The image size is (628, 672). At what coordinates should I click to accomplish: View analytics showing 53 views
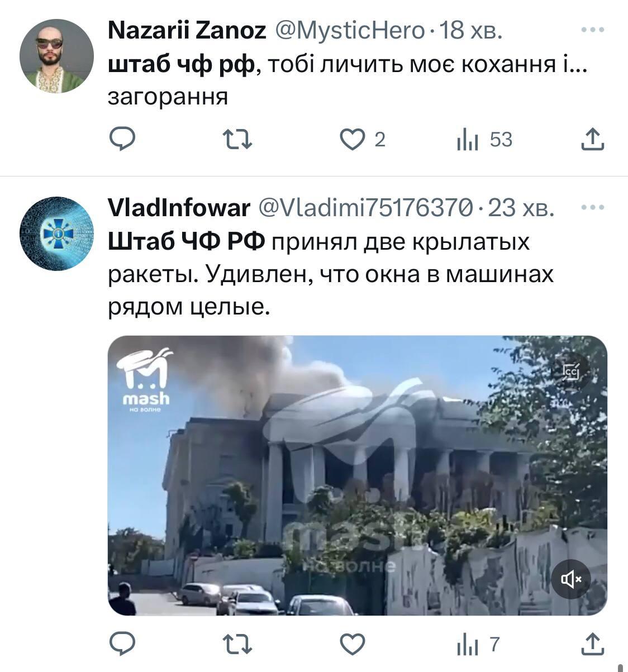[484, 140]
